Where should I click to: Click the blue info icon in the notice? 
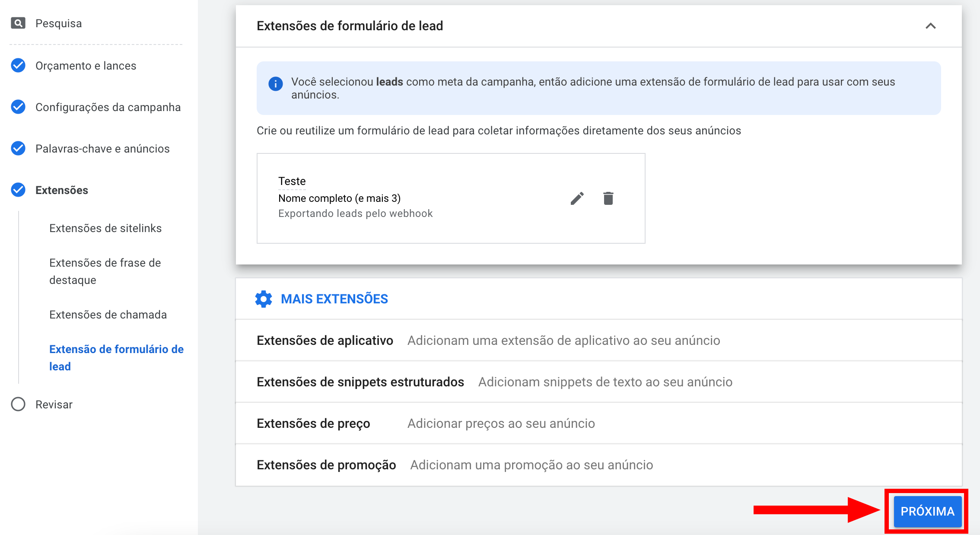276,83
